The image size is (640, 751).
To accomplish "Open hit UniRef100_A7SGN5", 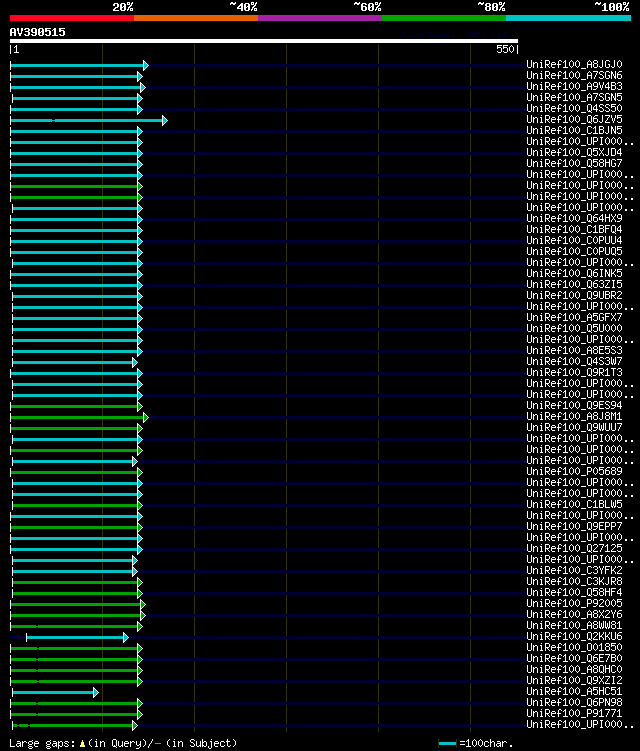I will (x=574, y=97).
